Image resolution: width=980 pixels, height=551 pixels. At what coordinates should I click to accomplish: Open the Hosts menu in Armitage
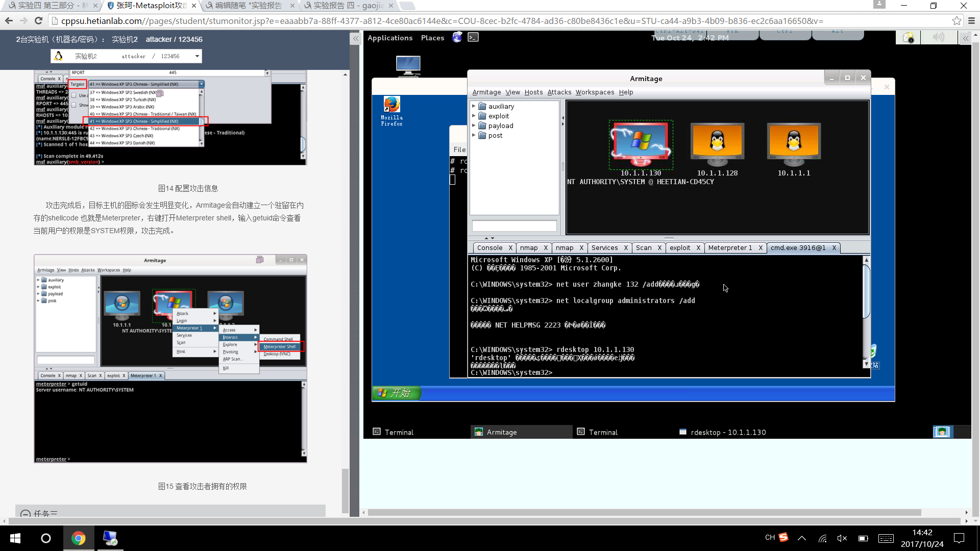coord(533,92)
